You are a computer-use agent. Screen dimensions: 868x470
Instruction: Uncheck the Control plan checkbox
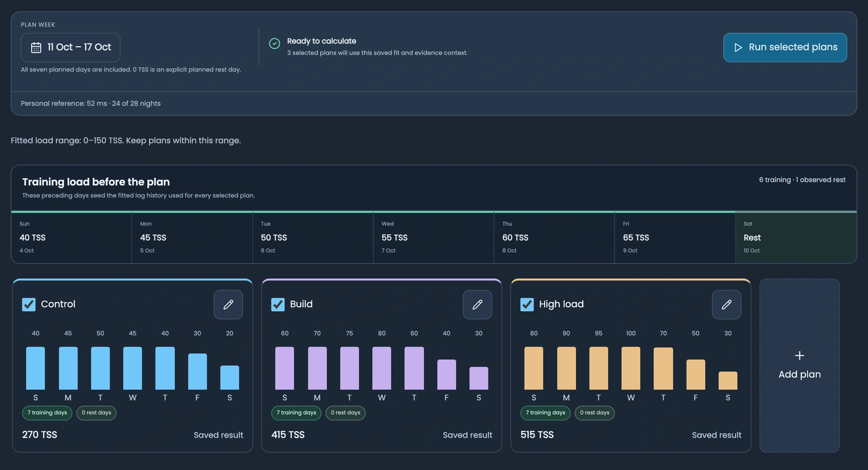(x=29, y=305)
